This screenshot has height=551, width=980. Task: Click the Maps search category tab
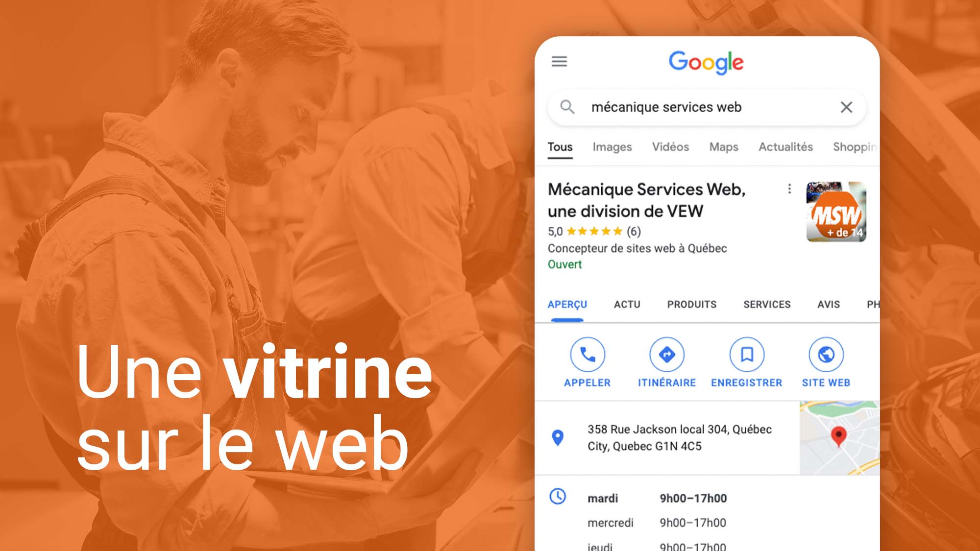(723, 146)
